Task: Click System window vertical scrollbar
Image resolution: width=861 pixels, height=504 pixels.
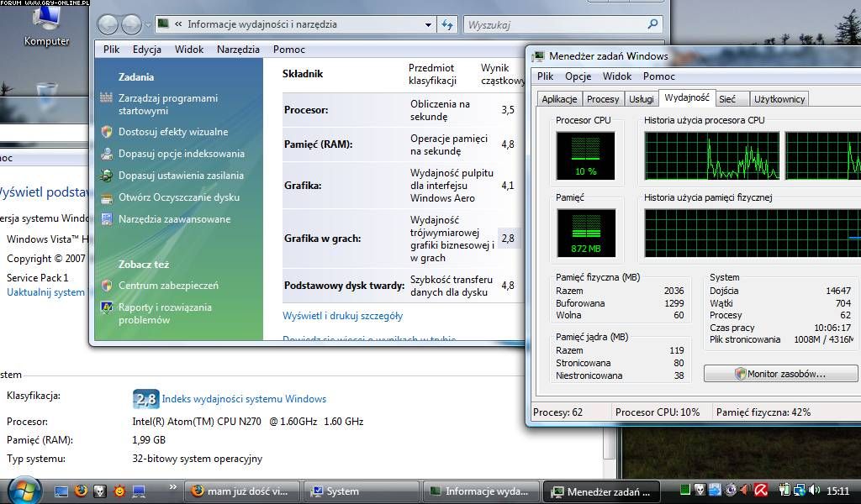Action: 609,444
